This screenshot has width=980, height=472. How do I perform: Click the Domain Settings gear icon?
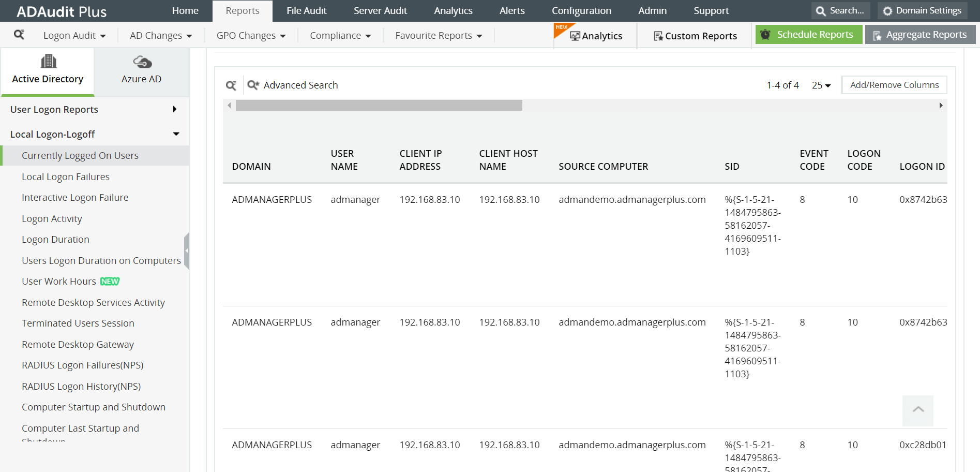887,11
